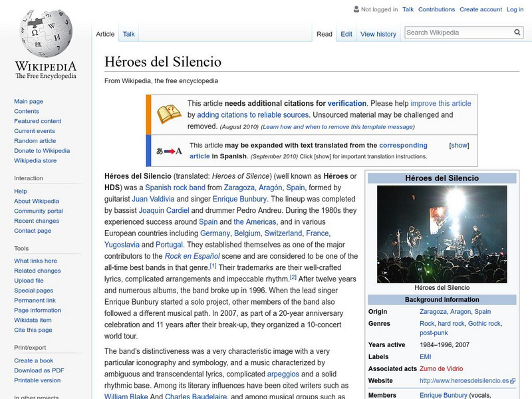532x399 pixels.
Task: Open the View history tab
Action: coord(378,34)
